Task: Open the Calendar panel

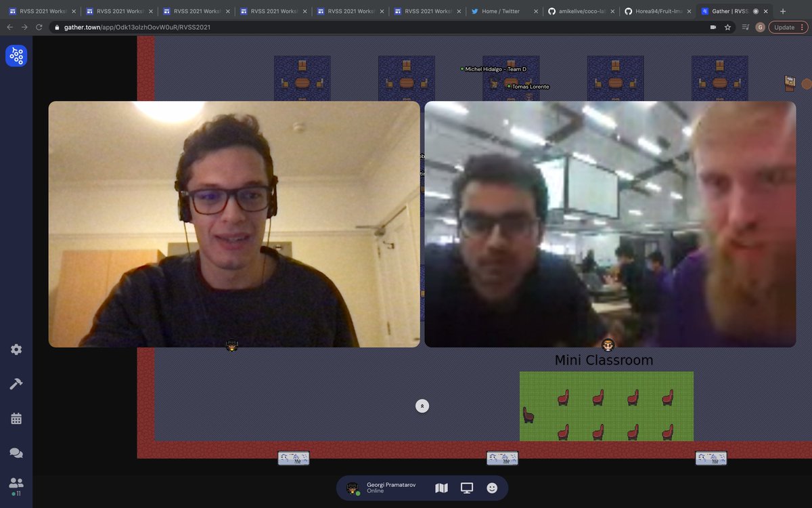Action: pyautogui.click(x=16, y=419)
